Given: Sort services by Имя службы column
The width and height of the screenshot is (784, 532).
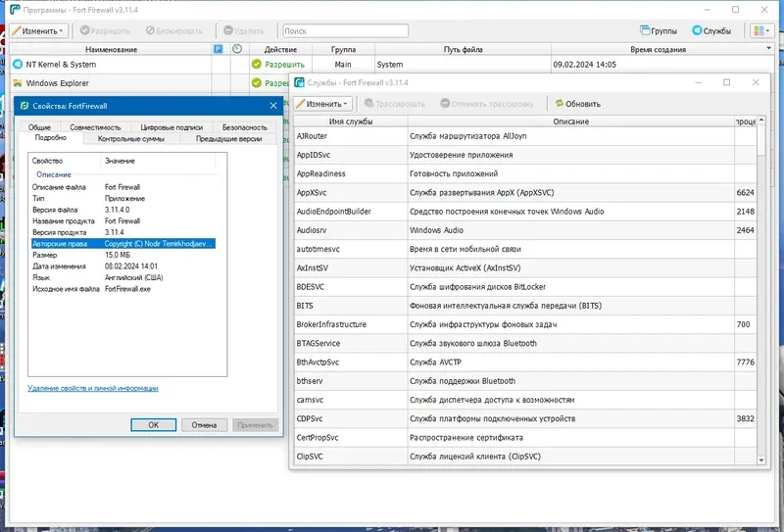Looking at the screenshot, I should [351, 121].
